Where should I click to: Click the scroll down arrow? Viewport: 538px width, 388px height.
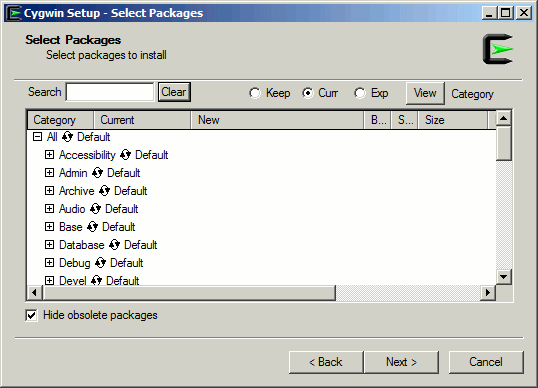coord(504,277)
